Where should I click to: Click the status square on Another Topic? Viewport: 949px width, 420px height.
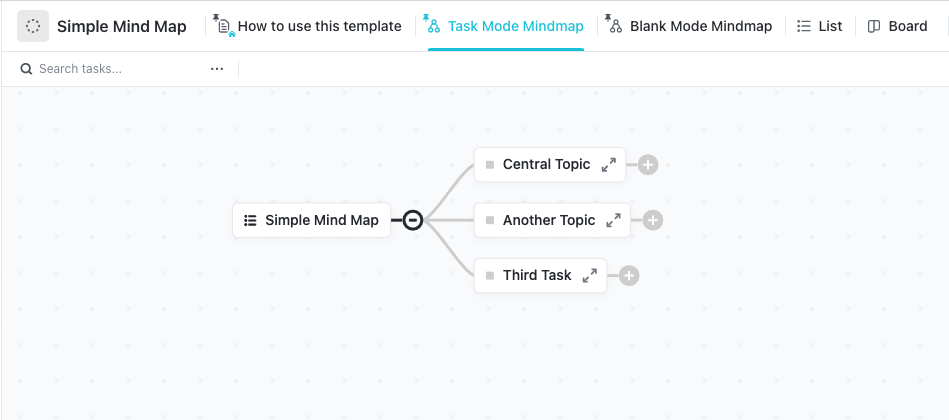(490, 221)
